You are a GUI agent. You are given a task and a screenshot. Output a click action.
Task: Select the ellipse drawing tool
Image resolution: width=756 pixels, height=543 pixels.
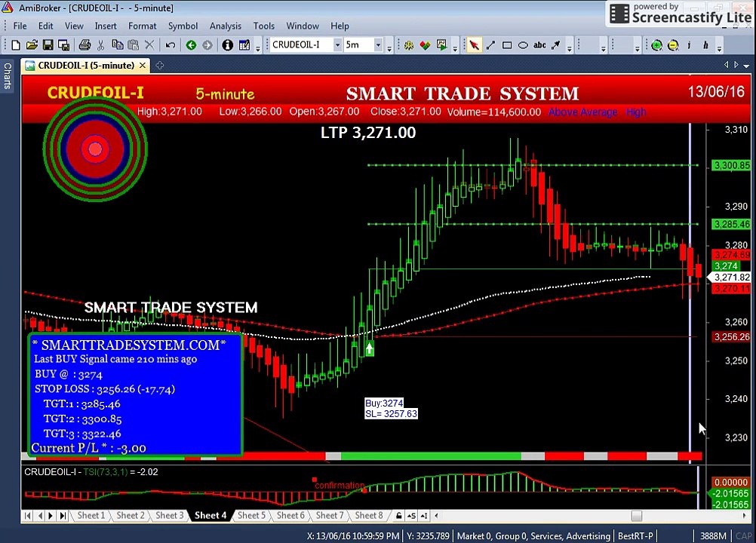point(523,45)
